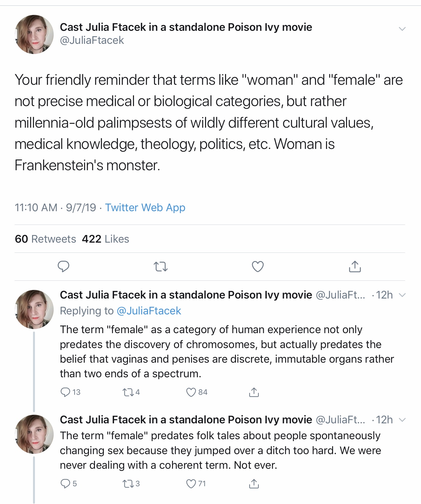Open the @JuliaFtacek mention in 'Replying to'
The width and height of the screenshot is (421, 504).
149,311
